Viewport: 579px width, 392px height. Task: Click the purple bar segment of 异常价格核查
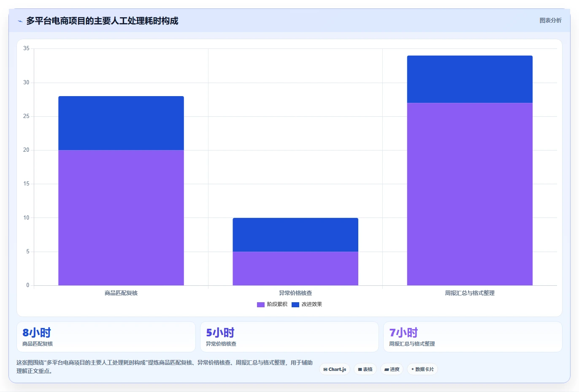tap(295, 268)
